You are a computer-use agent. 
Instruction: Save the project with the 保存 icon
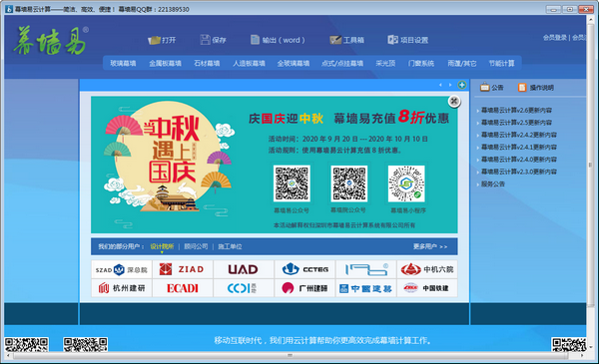click(214, 40)
